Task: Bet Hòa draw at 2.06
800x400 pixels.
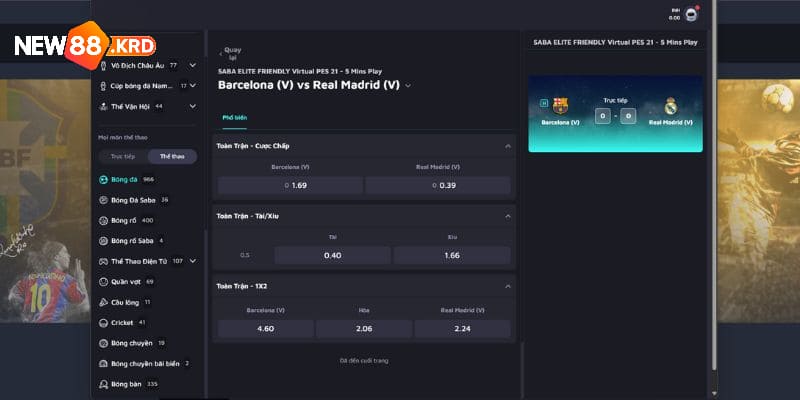Action: pos(364,329)
